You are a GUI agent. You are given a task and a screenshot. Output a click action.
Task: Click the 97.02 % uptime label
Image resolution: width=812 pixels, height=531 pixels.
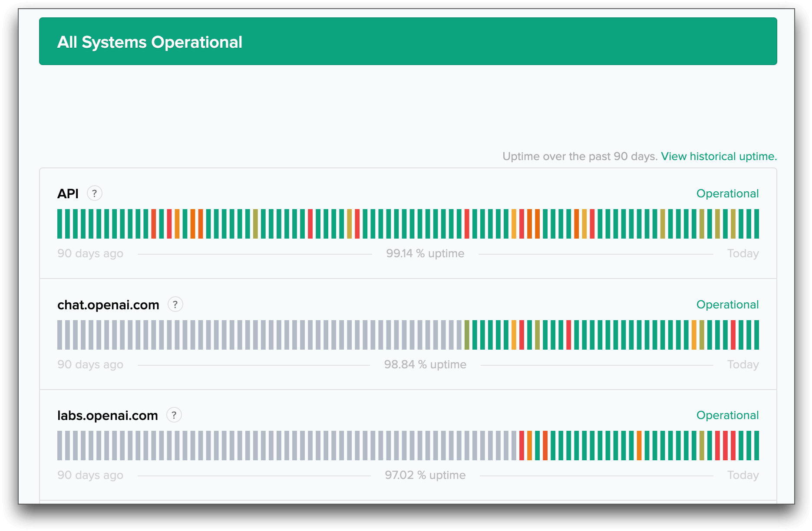(426, 475)
